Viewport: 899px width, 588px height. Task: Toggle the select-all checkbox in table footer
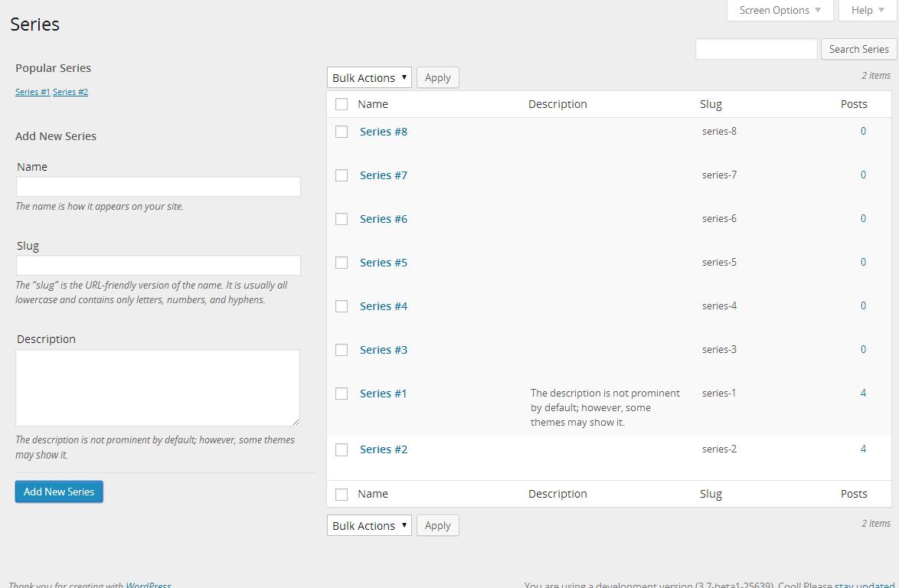point(342,494)
